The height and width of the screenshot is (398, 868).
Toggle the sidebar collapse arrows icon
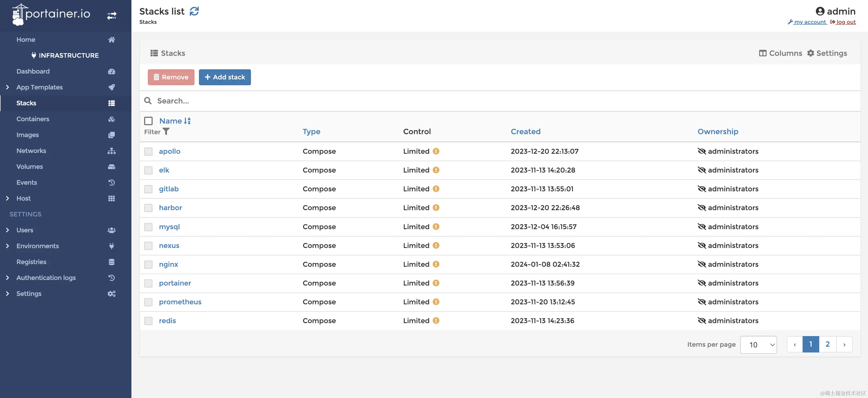112,16
